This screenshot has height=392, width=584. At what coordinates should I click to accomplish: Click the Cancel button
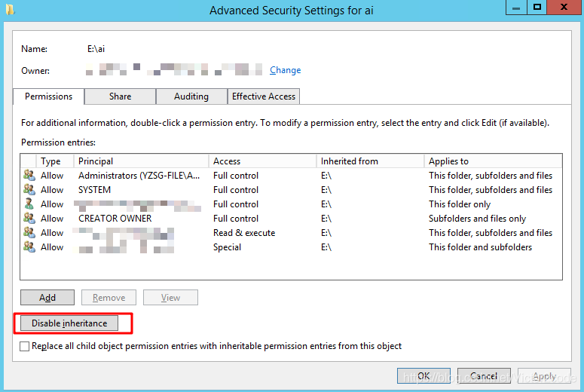click(484, 376)
